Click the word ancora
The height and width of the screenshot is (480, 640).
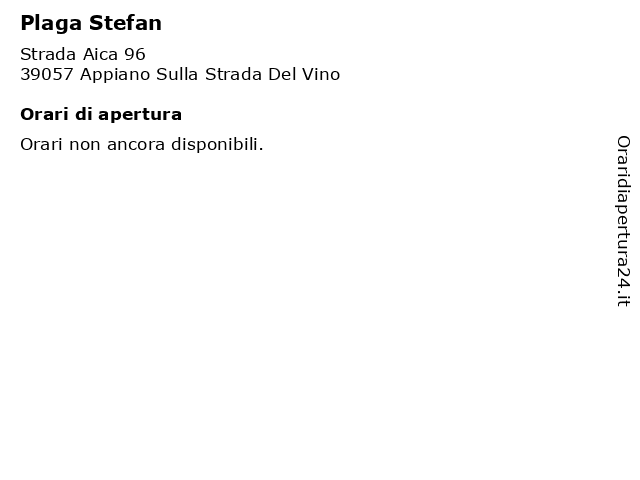click(136, 145)
